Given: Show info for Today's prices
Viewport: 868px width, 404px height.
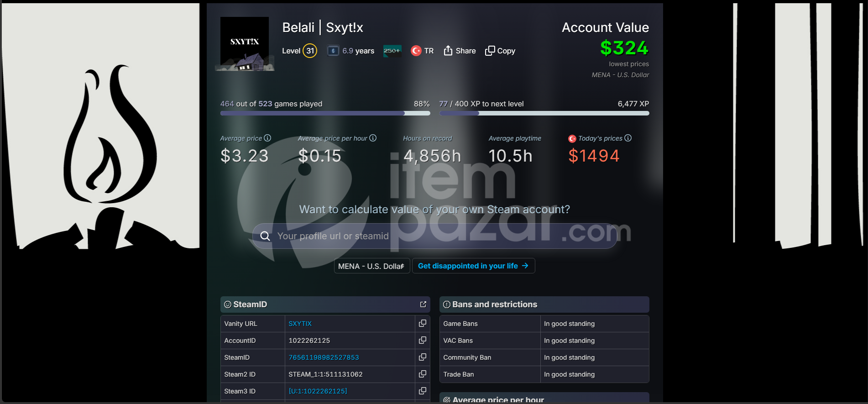Looking at the screenshot, I should pos(628,138).
